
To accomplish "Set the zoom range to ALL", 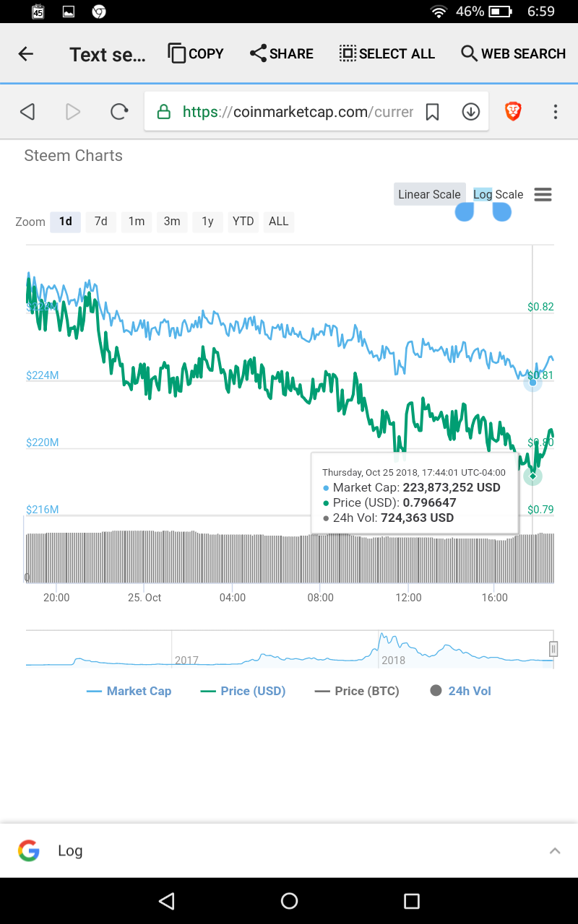I will coord(279,222).
